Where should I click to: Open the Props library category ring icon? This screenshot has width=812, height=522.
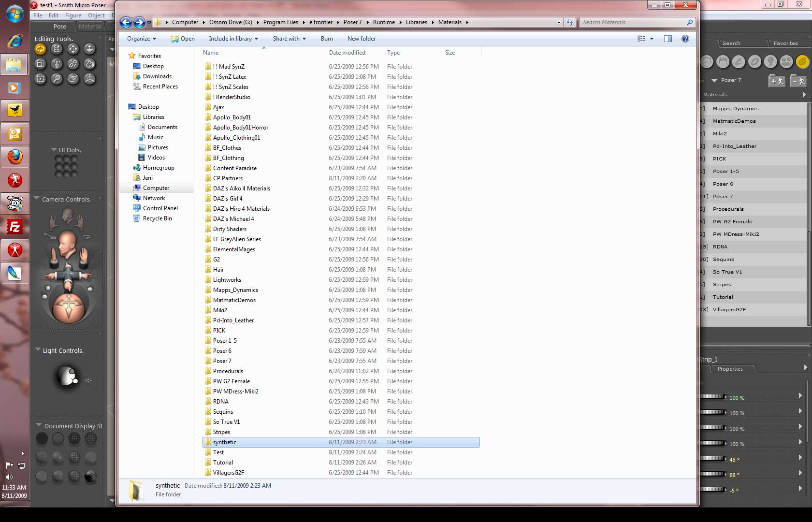754,62
